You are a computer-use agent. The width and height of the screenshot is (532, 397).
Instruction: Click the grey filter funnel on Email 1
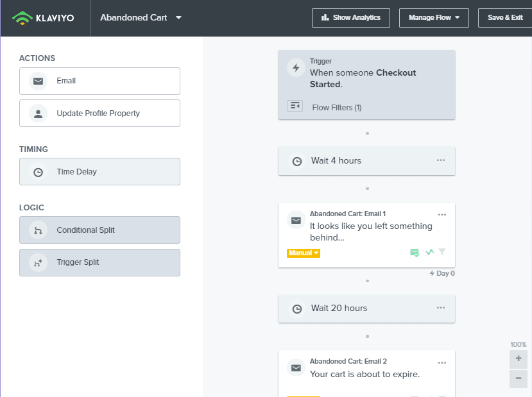pos(442,253)
